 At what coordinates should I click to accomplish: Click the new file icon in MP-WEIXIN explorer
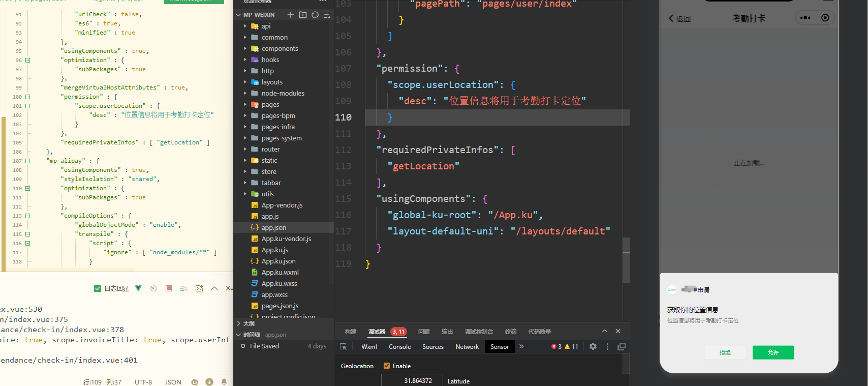pyautogui.click(x=291, y=15)
